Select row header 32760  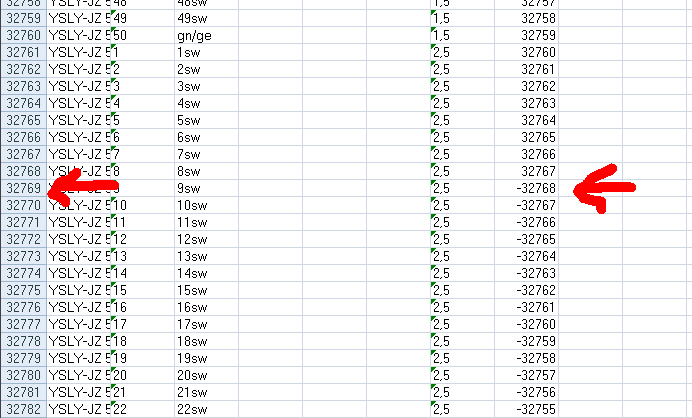pos(23,35)
